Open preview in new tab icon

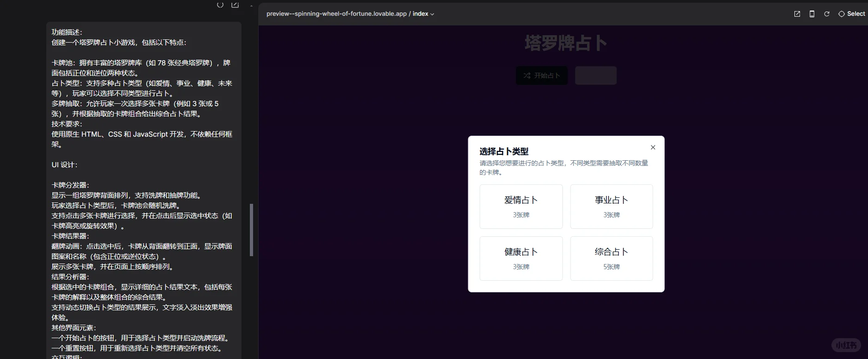click(x=797, y=14)
